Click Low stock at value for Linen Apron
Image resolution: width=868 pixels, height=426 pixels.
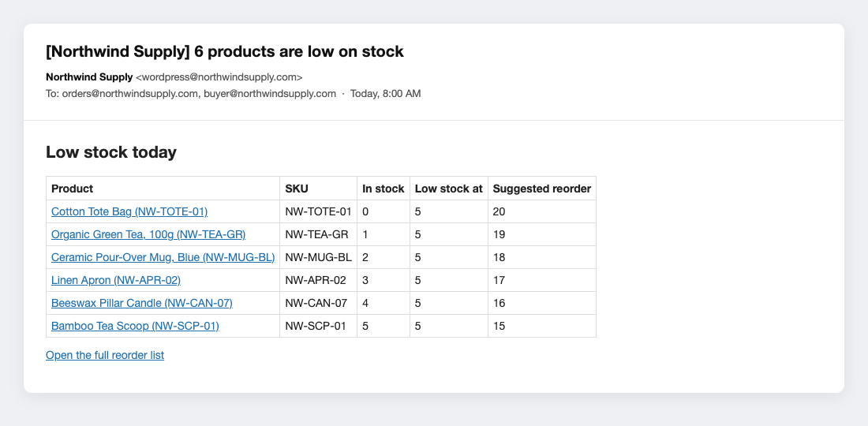pos(418,280)
